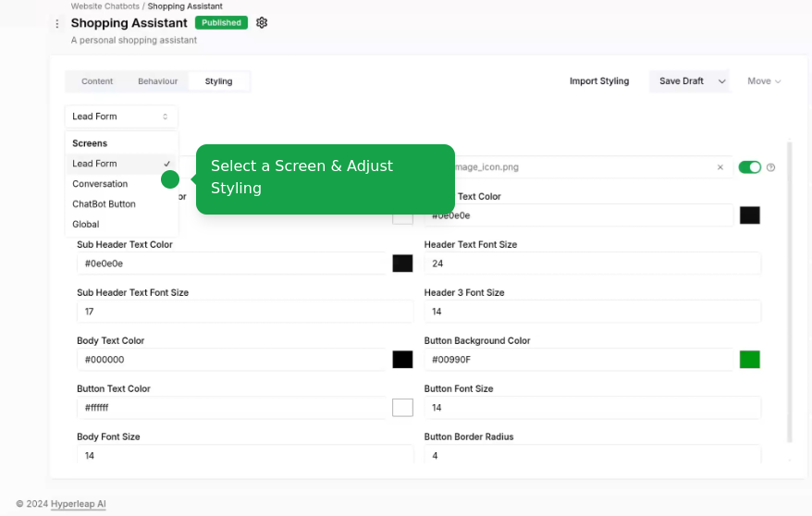This screenshot has height=516, width=812.
Task: Switch to the Behaviour tab
Action: [157, 81]
